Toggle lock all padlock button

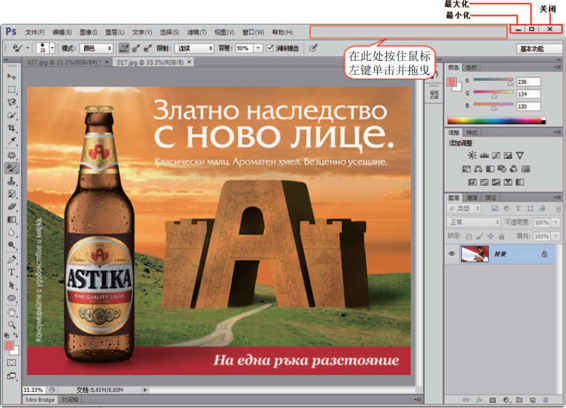pos(501,236)
